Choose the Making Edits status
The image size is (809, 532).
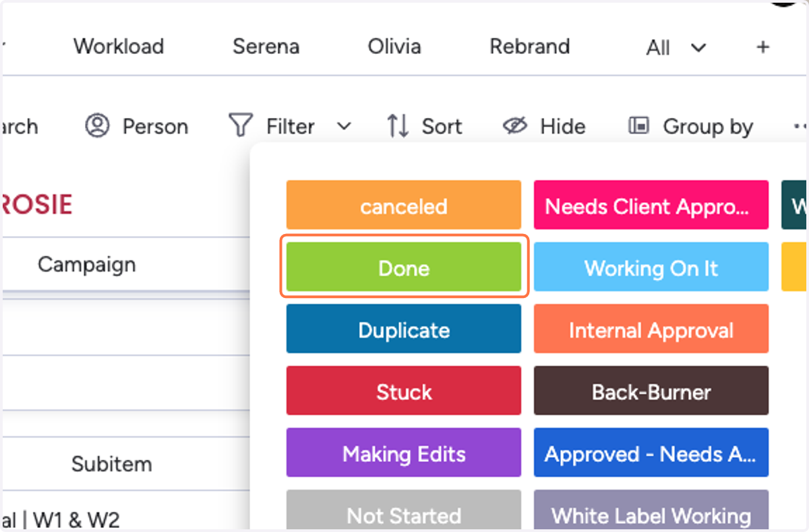click(x=404, y=454)
